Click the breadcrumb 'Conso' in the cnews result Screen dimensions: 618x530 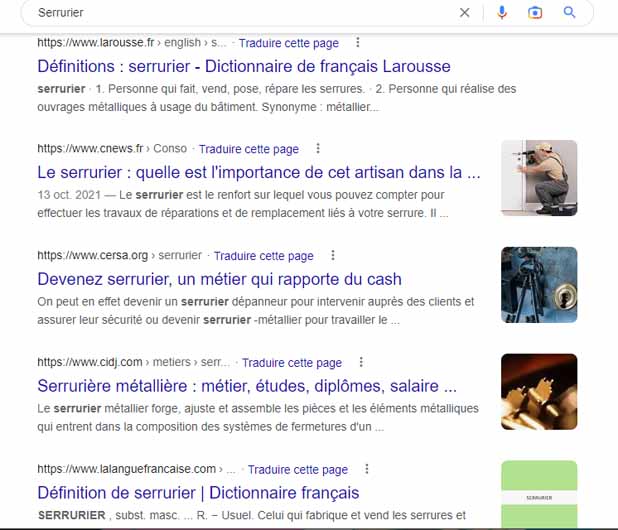tap(170, 149)
